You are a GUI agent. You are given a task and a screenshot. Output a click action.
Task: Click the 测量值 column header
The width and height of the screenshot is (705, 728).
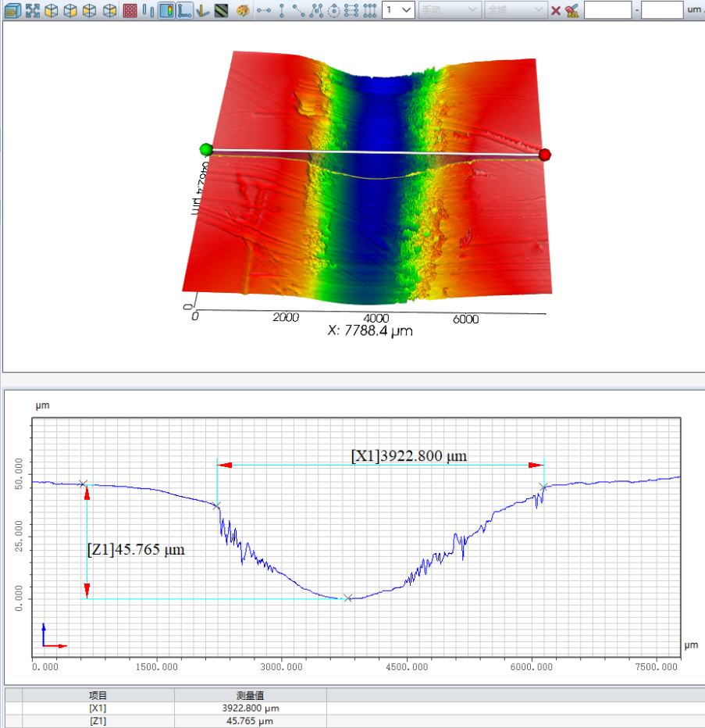pyautogui.click(x=250, y=695)
